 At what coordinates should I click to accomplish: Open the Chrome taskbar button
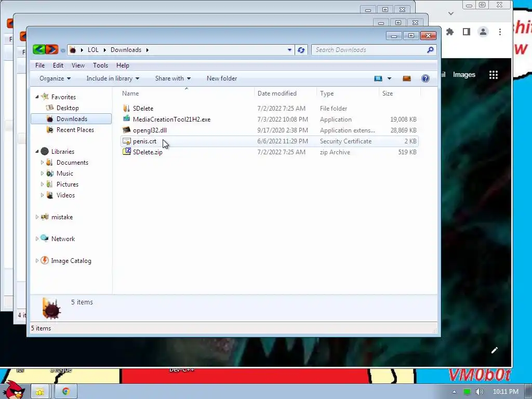click(x=65, y=392)
